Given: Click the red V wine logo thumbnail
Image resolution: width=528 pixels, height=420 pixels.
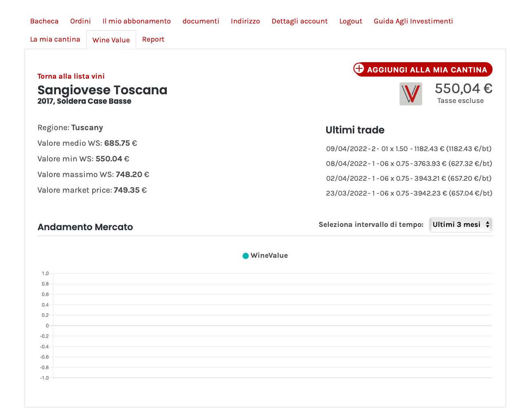Looking at the screenshot, I should (x=411, y=94).
